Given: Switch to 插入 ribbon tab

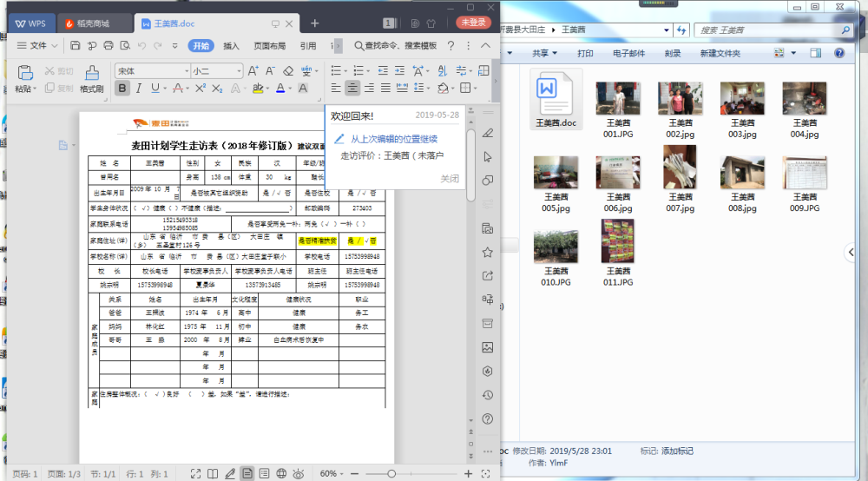Looking at the screenshot, I should tap(231, 45).
